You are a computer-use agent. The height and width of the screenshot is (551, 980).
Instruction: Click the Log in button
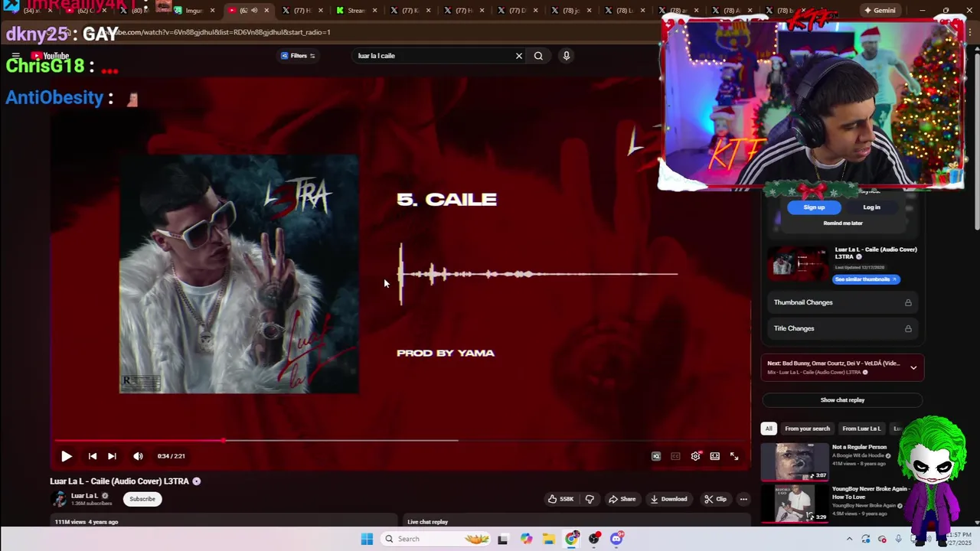click(871, 207)
